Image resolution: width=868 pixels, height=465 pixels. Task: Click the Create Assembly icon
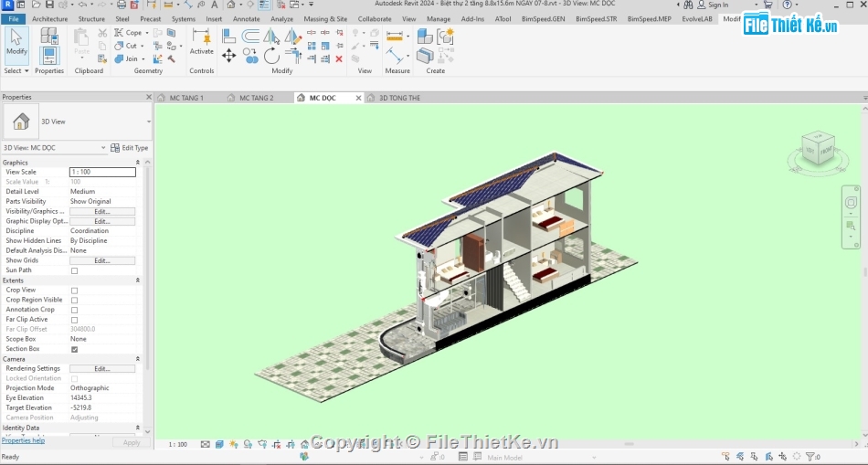(x=425, y=36)
